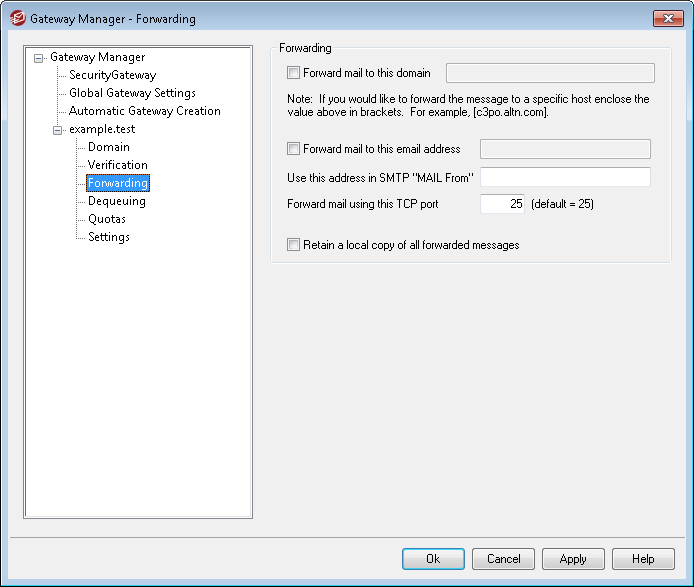Open Help for this dialog
This screenshot has height=587, width=694.
click(x=643, y=559)
